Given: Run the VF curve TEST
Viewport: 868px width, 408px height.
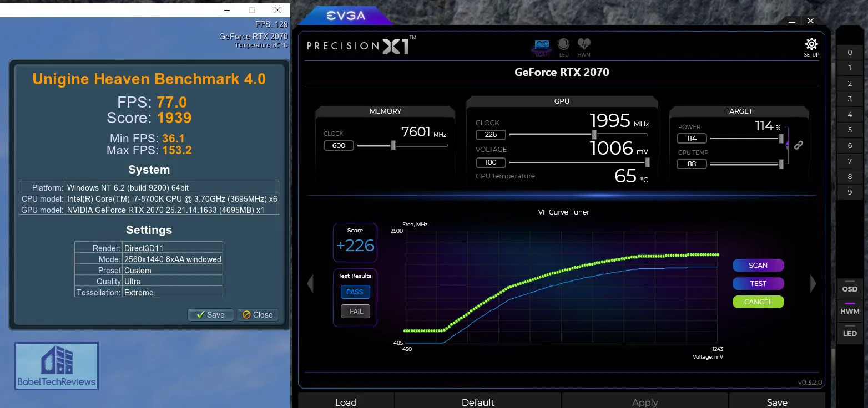Looking at the screenshot, I should (758, 283).
